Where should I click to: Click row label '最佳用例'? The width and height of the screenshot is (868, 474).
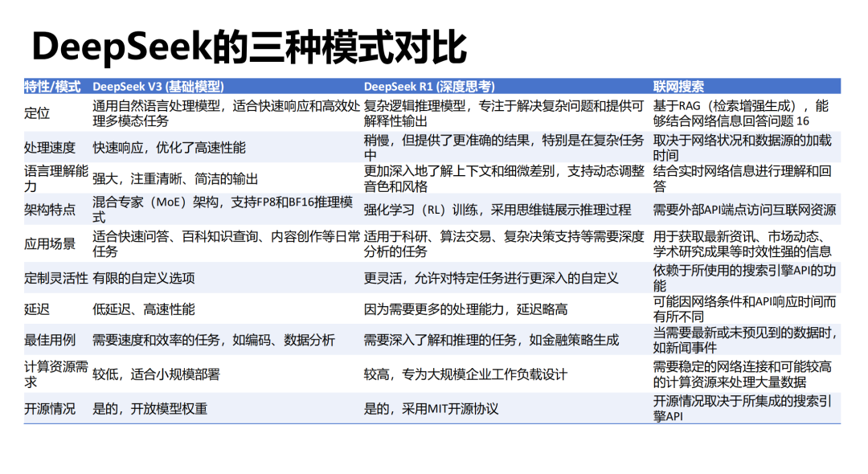[x=49, y=340]
